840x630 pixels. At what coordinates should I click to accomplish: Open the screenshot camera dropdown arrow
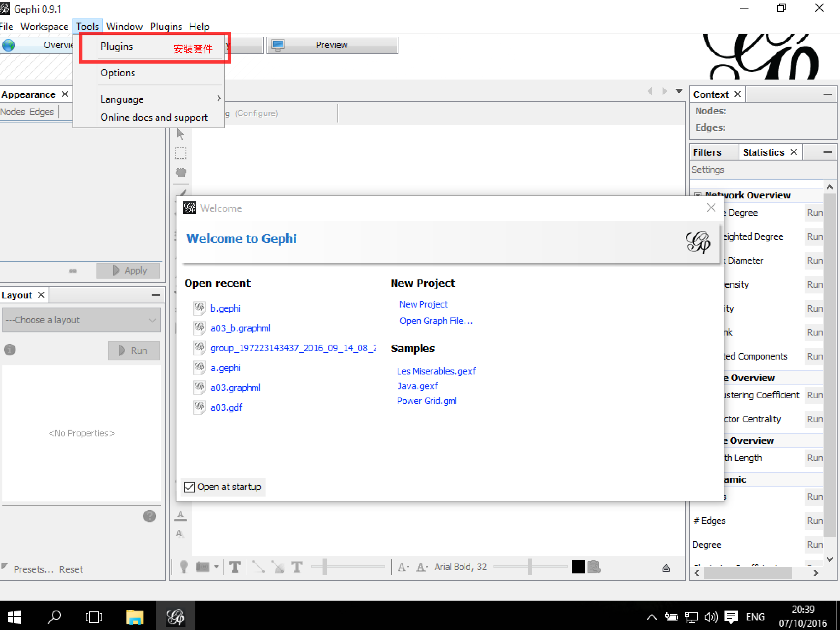pos(216,567)
